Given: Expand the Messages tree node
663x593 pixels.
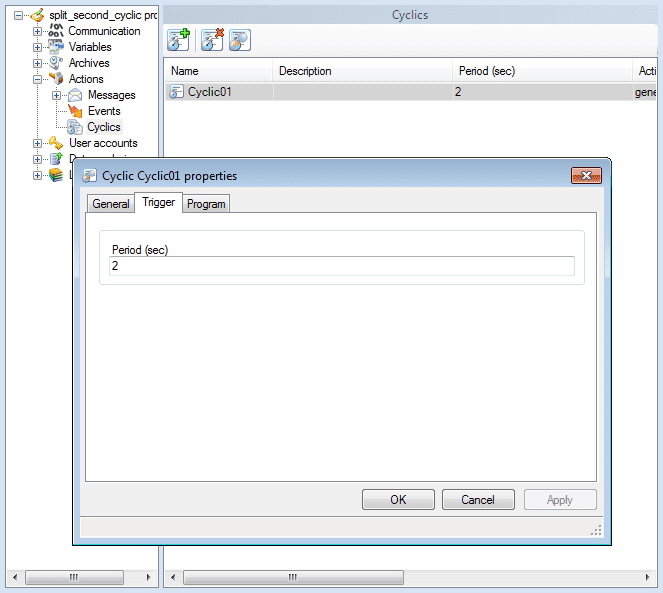Looking at the screenshot, I should point(57,95).
